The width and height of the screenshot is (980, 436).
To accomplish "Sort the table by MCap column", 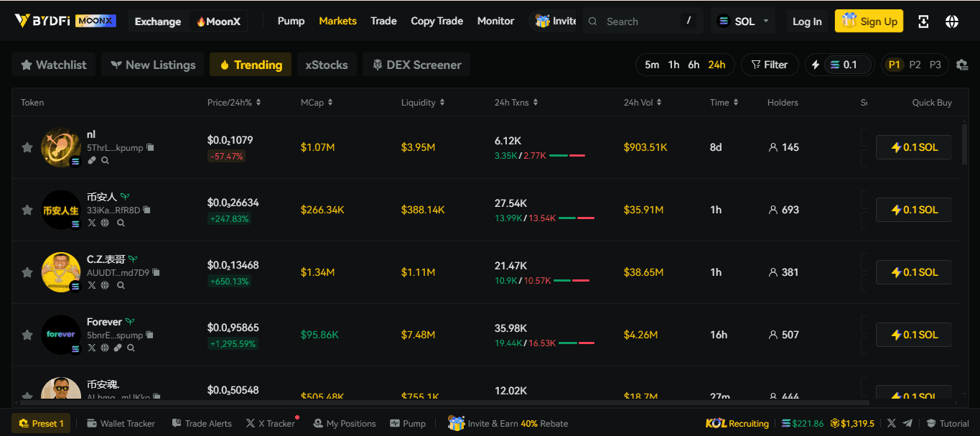I will click(x=317, y=103).
